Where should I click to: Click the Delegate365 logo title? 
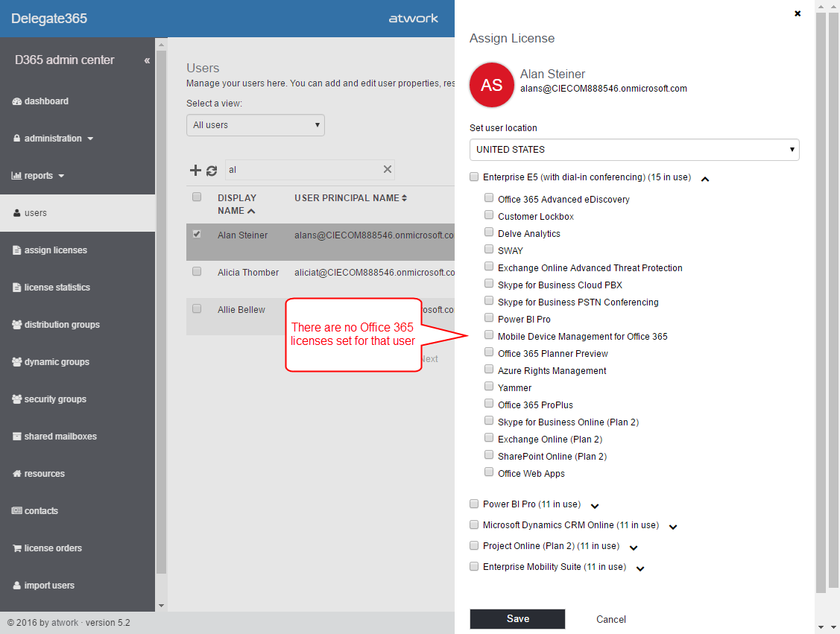coord(49,19)
